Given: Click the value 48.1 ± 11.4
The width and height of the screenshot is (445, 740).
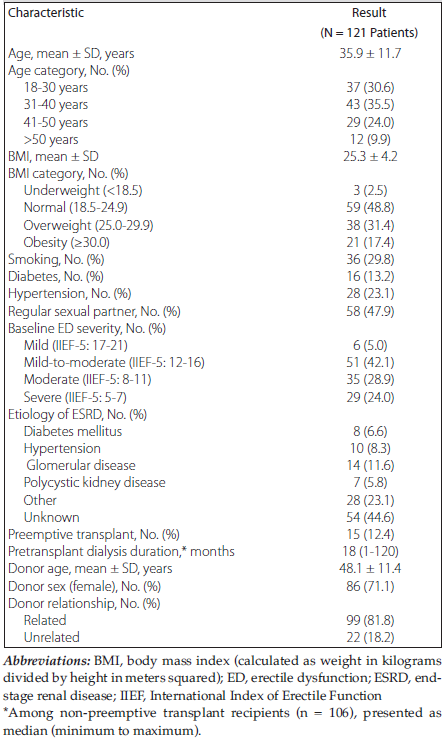Looking at the screenshot, I should (370, 568).
